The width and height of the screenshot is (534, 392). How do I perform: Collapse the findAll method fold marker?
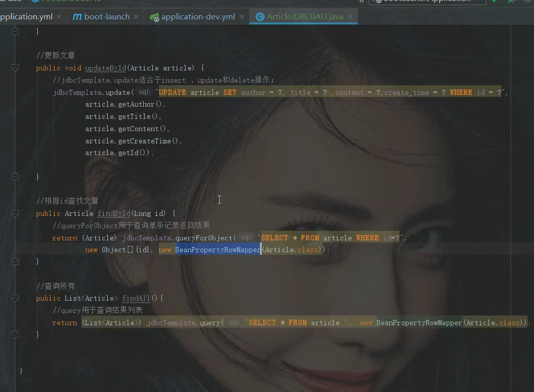[15, 298]
